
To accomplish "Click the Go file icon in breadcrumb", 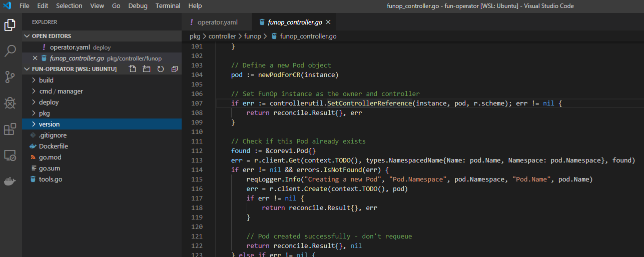I will (x=274, y=36).
